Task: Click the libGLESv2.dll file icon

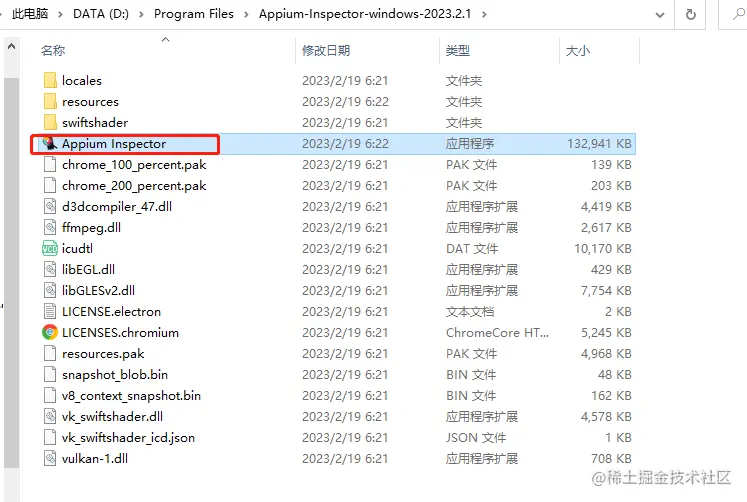Action: click(50, 290)
